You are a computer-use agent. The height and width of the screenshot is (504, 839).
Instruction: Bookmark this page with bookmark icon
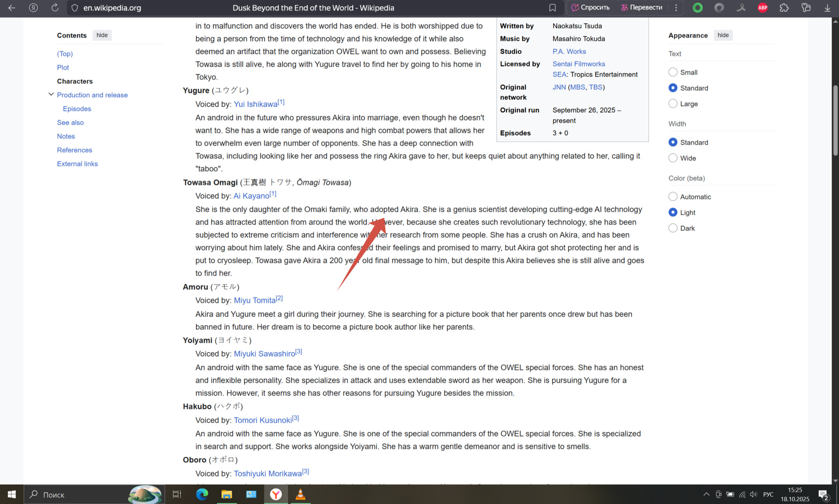[x=552, y=8]
